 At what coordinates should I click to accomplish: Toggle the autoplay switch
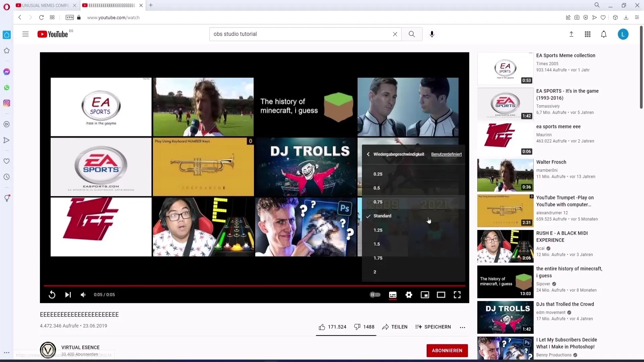coord(375,295)
